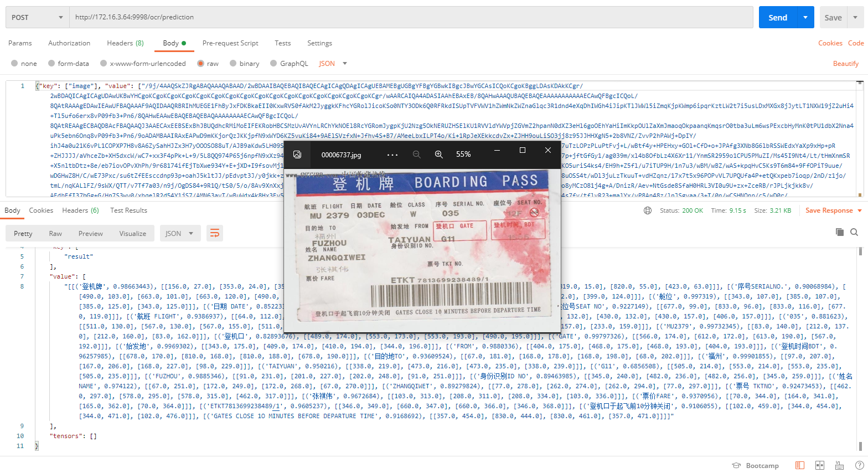
Task: Open the JSON raw-type dropdown in request
Action: tap(333, 64)
